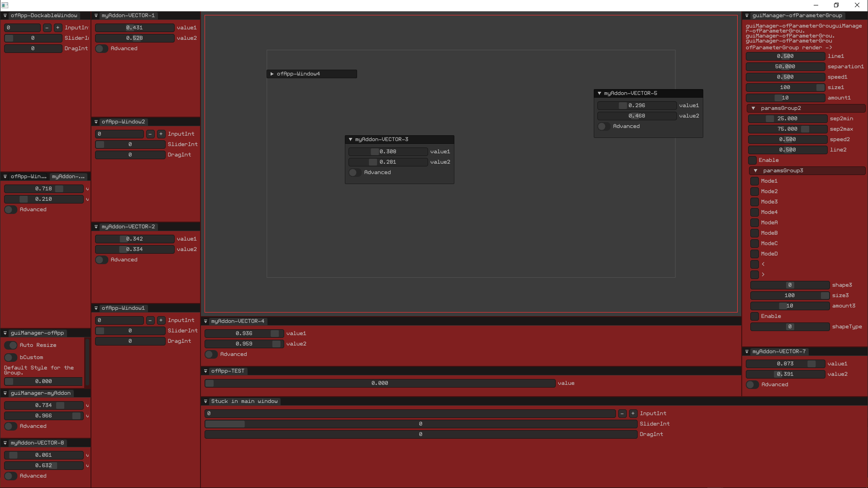Open myAddon-VECTOR-4 dock menu arrow
Image resolution: width=868 pixels, height=488 pixels.
pos(205,321)
